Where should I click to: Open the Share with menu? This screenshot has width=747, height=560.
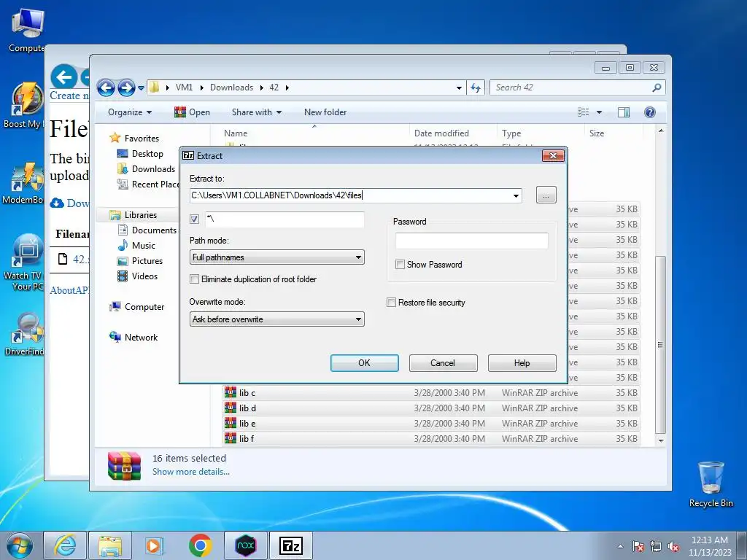pyautogui.click(x=256, y=112)
